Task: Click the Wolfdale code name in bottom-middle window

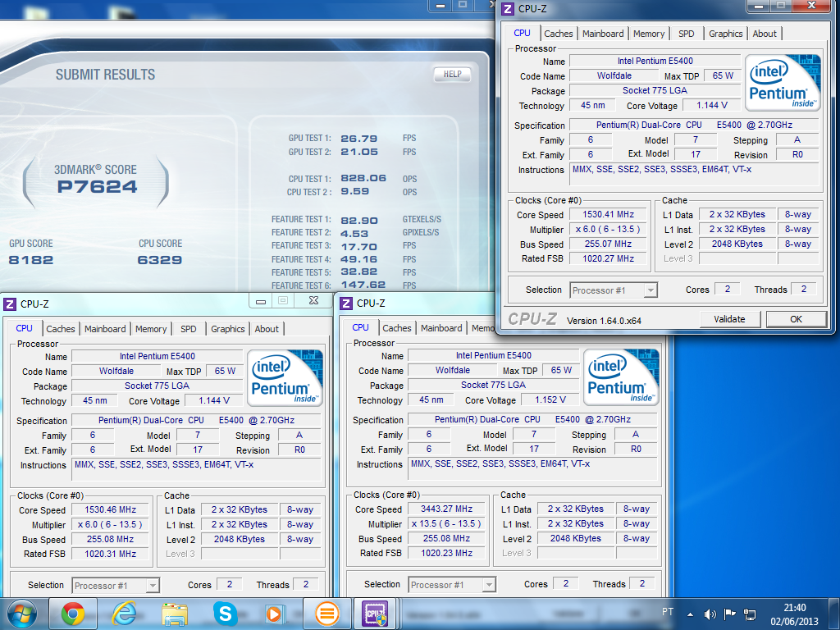Action: click(x=452, y=370)
